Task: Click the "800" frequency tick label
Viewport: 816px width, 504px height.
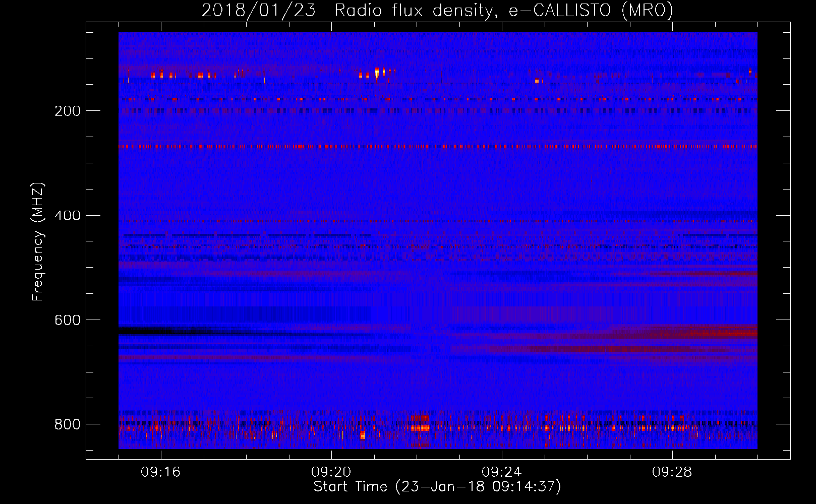Action: 68,424
